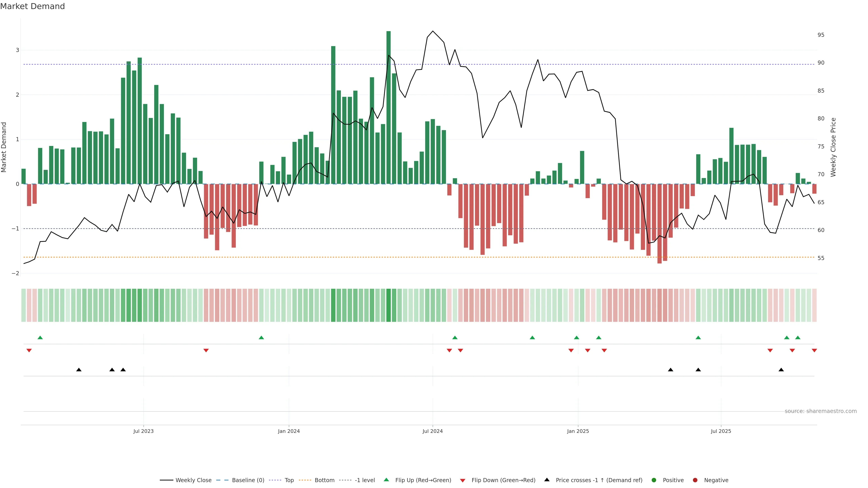Click the red Negative legend dot
The width and height of the screenshot is (868, 488).
695,480
